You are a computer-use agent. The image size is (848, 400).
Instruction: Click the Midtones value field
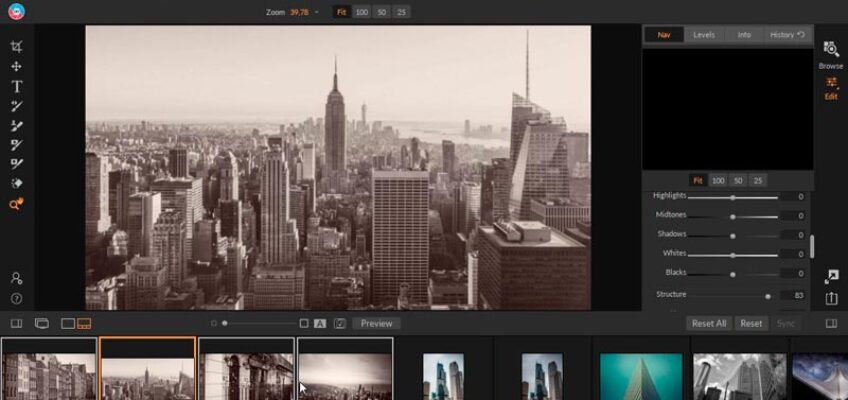click(x=794, y=216)
